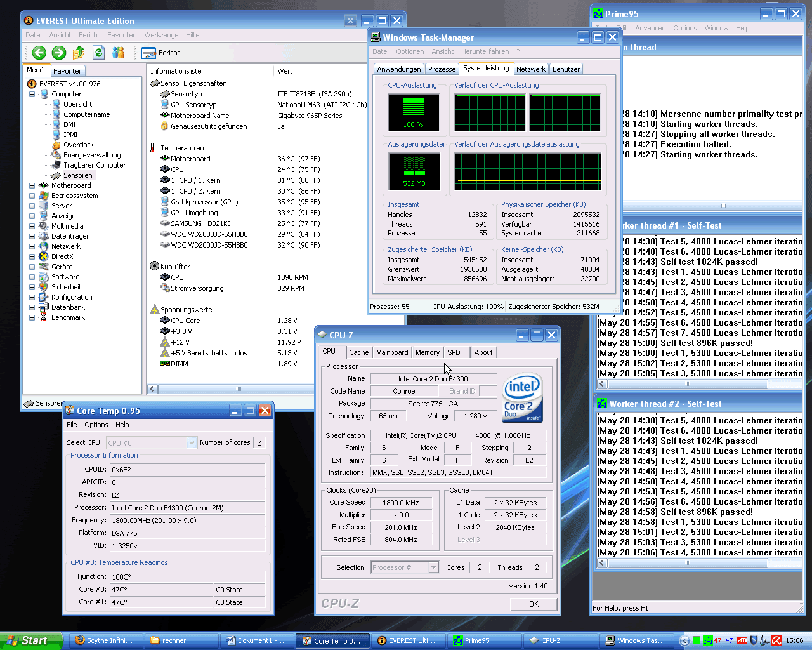Click the Datenbank icon in EVEREST tree
This screenshot has width=812, height=650.
click(44, 307)
